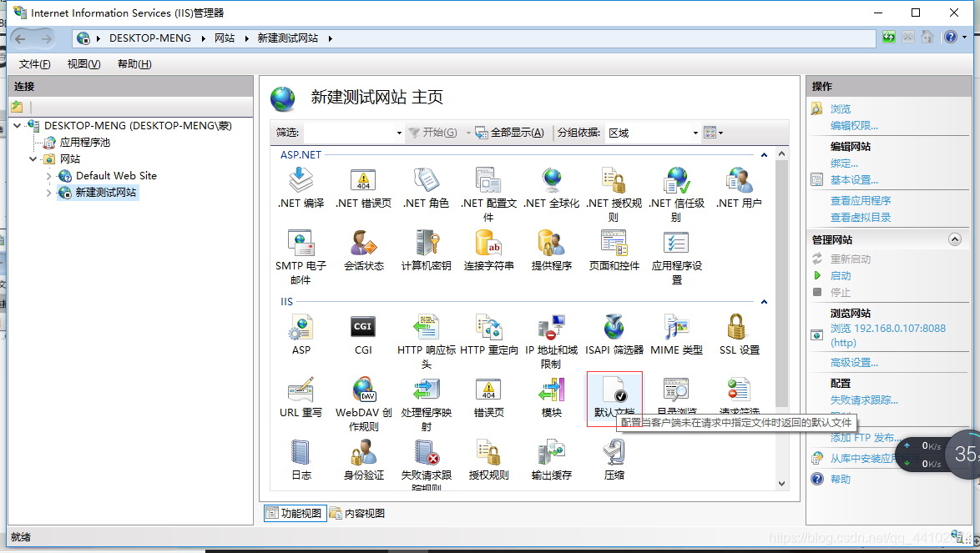Click the feature list vertical scrollbar
Viewport: 980px width, 553px height.
pyautogui.click(x=781, y=319)
